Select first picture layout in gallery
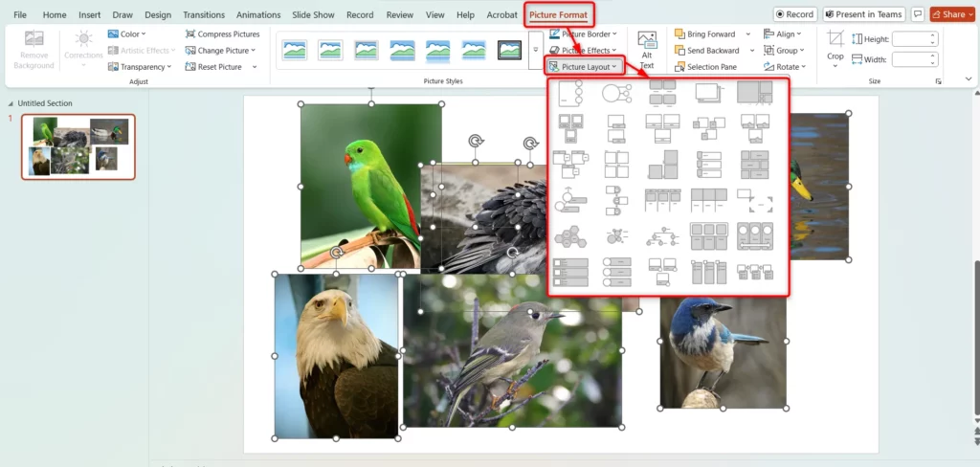 tap(569, 93)
